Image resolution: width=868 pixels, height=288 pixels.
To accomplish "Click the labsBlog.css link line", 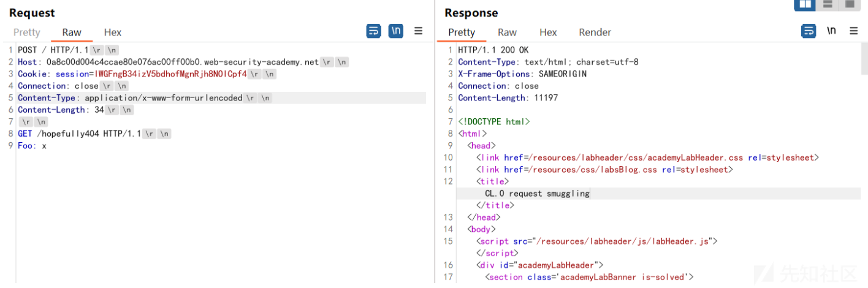I will [604, 170].
